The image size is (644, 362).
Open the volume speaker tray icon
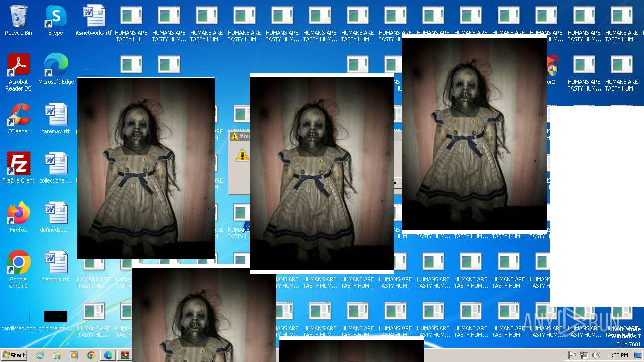click(596, 355)
